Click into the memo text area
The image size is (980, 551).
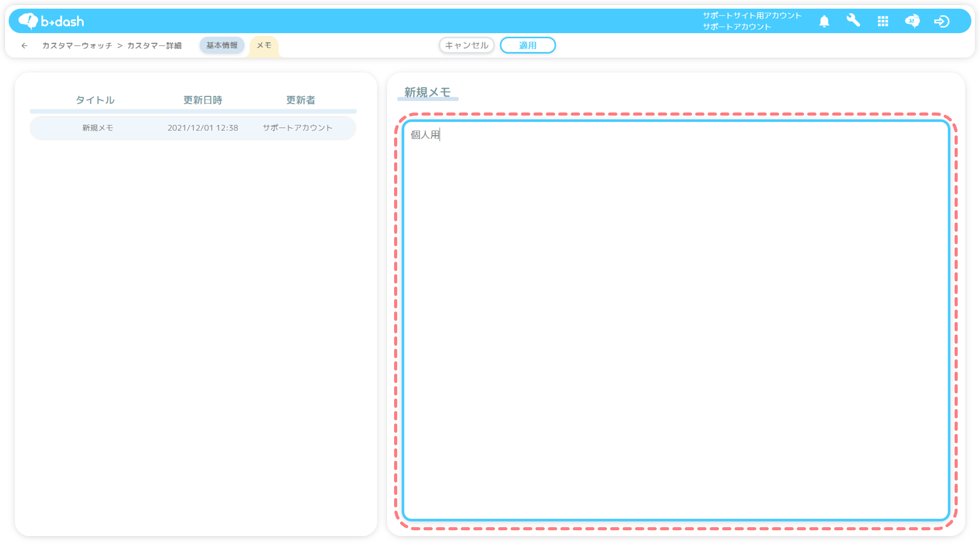(676, 321)
